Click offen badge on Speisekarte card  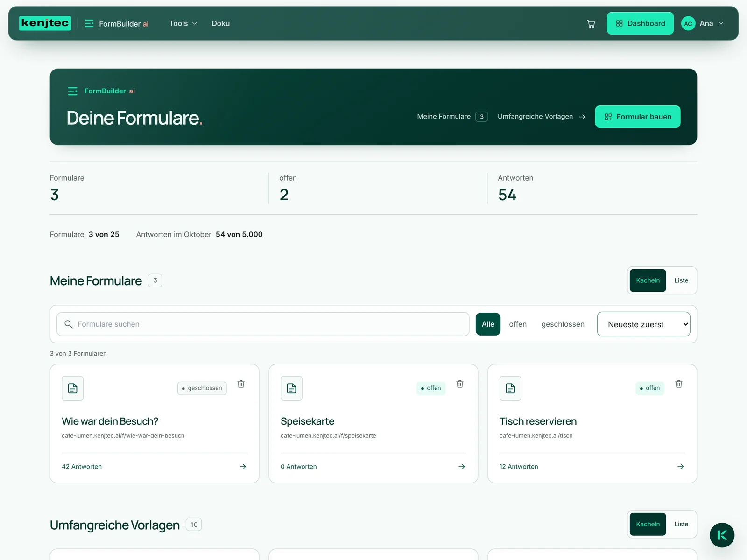(431, 388)
